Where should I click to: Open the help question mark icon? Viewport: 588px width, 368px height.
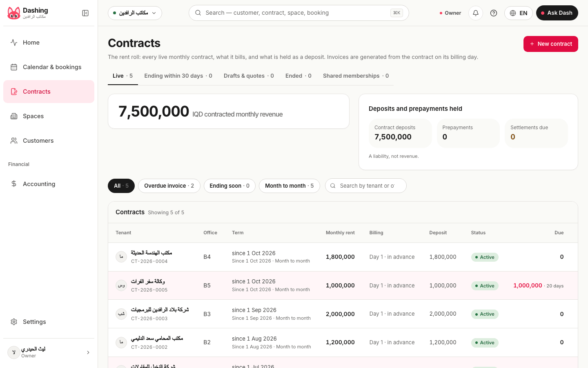[x=494, y=13]
